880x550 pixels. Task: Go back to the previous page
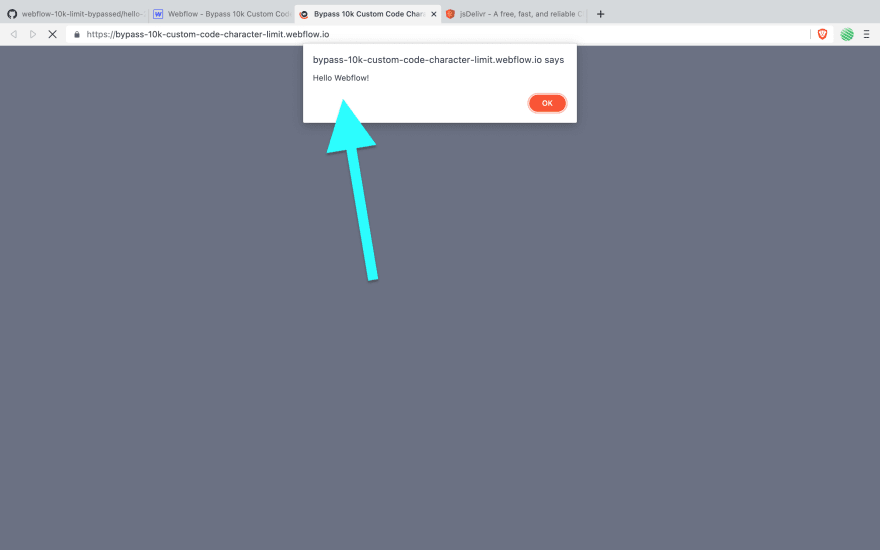point(14,34)
